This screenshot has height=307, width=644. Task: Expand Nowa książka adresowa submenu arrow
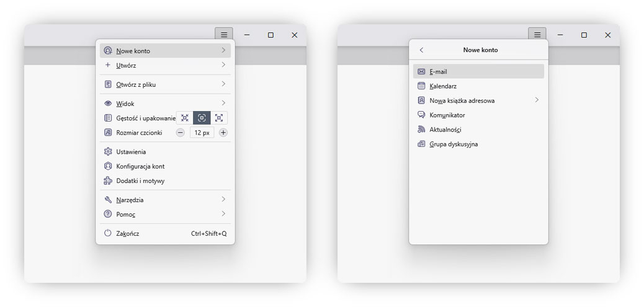[537, 100]
